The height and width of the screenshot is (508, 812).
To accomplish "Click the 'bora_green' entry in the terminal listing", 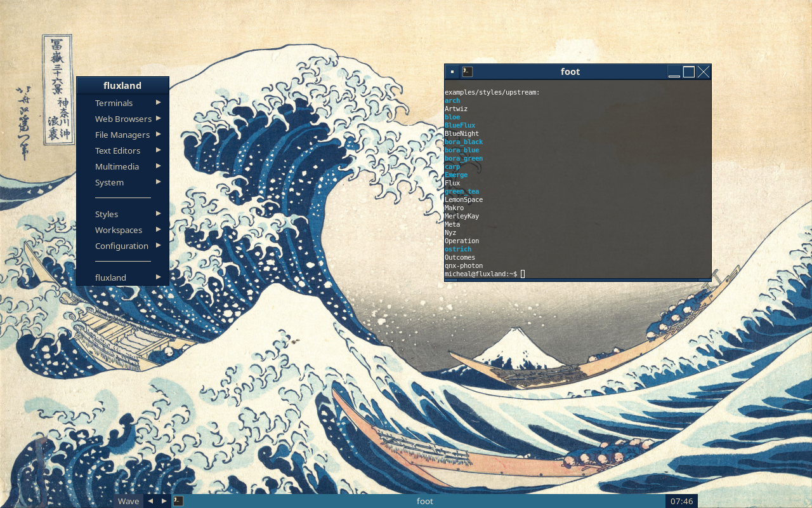I will tap(464, 159).
